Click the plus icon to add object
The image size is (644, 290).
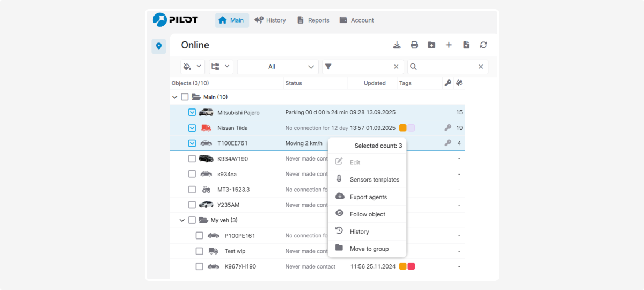449,45
